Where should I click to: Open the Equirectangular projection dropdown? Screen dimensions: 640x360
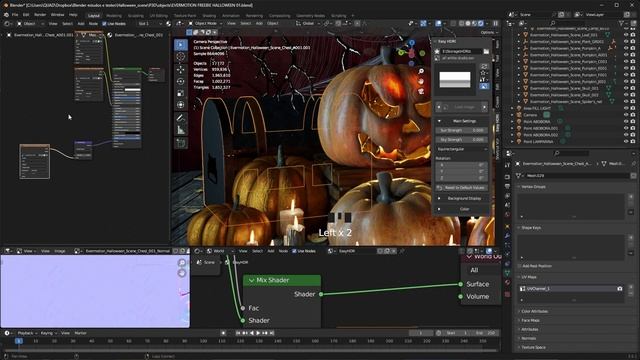point(462,149)
